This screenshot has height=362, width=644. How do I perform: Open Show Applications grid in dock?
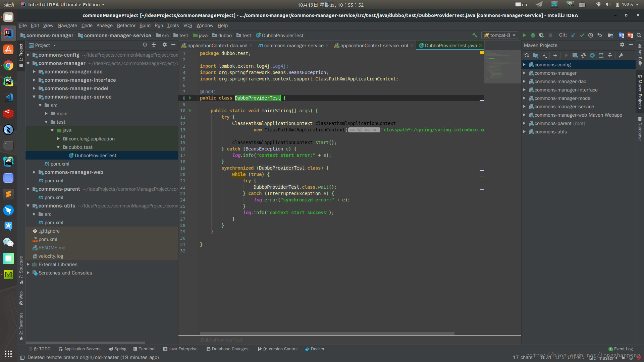click(x=8, y=354)
